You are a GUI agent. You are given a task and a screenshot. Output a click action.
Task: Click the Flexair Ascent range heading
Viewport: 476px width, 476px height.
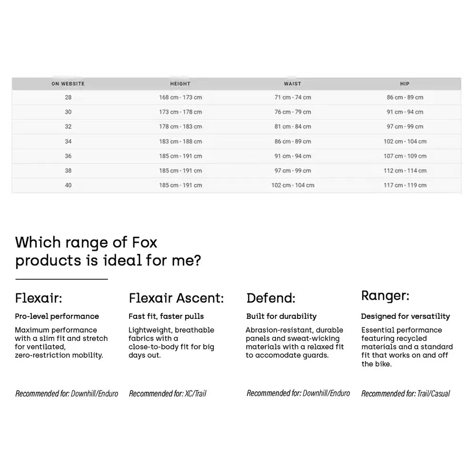click(177, 298)
